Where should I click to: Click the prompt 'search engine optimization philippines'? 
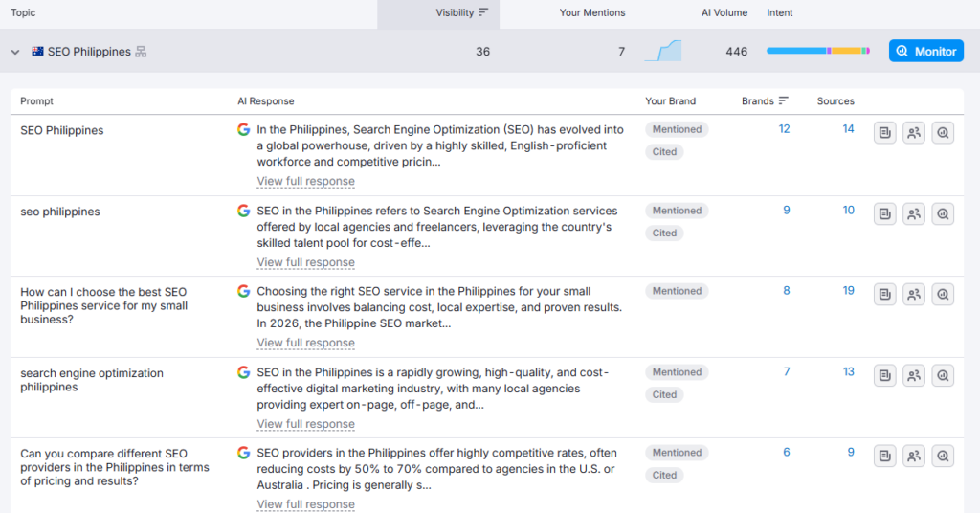tap(91, 380)
